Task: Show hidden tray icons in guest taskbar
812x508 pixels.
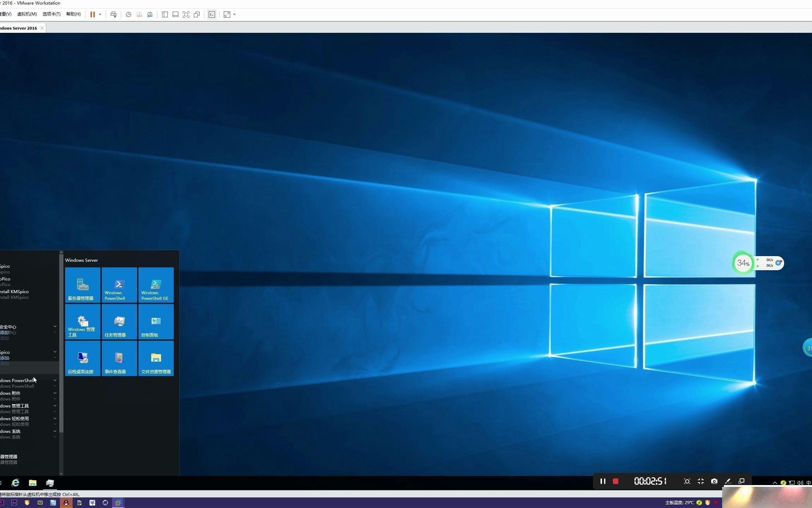Action: click(x=775, y=483)
